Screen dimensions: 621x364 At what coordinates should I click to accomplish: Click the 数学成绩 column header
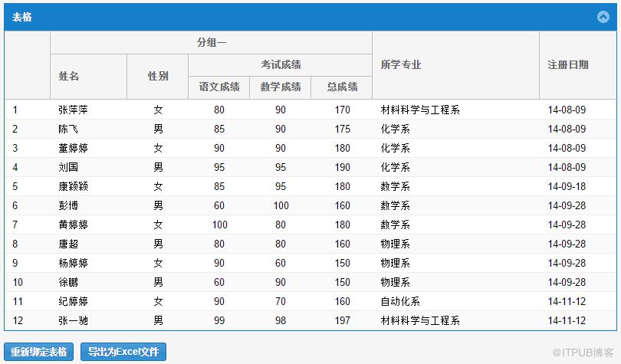pos(281,87)
